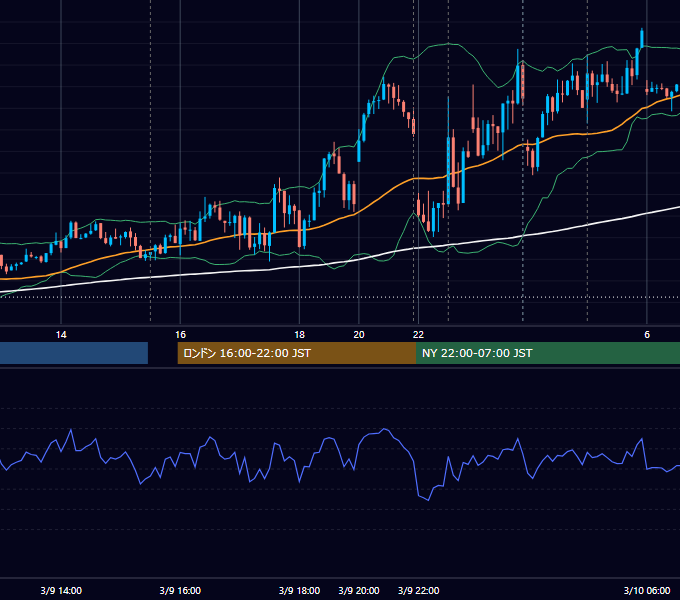
Task: Click the 3/9 16:00 date label
Action: pos(180,590)
